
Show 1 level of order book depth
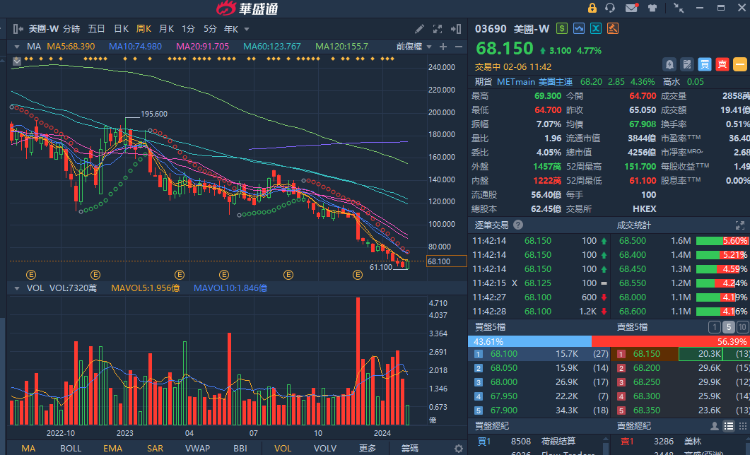point(714,327)
